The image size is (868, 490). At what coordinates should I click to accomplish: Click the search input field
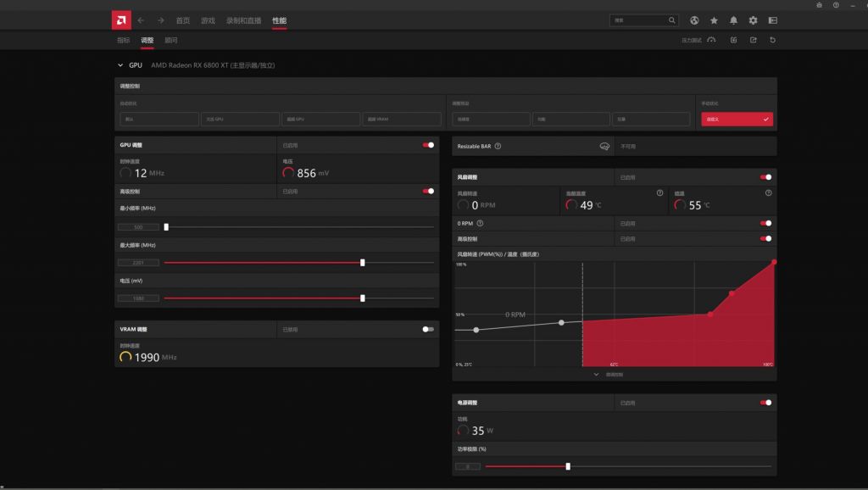(x=638, y=20)
